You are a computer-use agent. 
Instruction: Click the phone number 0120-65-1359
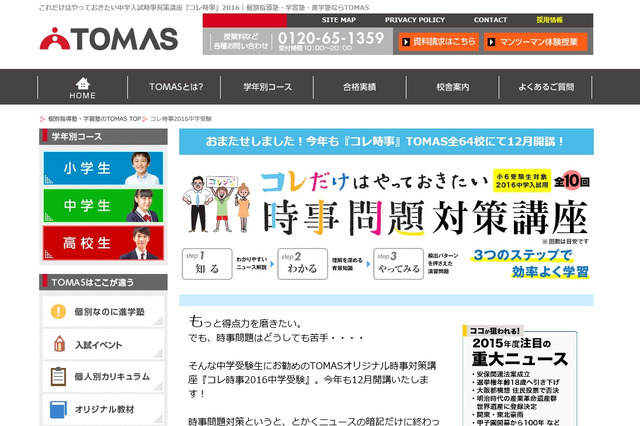[x=331, y=38]
